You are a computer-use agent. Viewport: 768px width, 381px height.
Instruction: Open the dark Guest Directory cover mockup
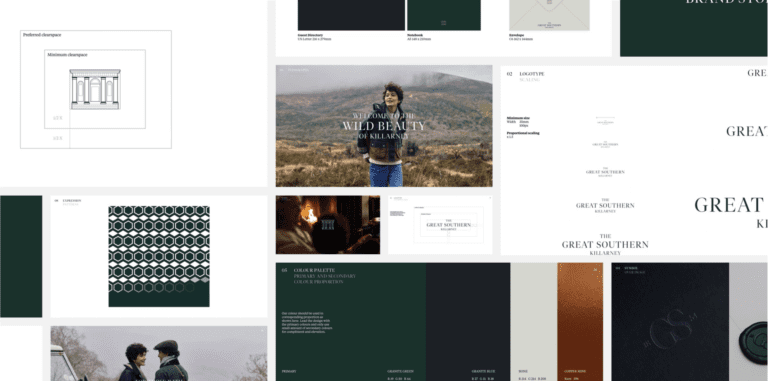point(351,15)
